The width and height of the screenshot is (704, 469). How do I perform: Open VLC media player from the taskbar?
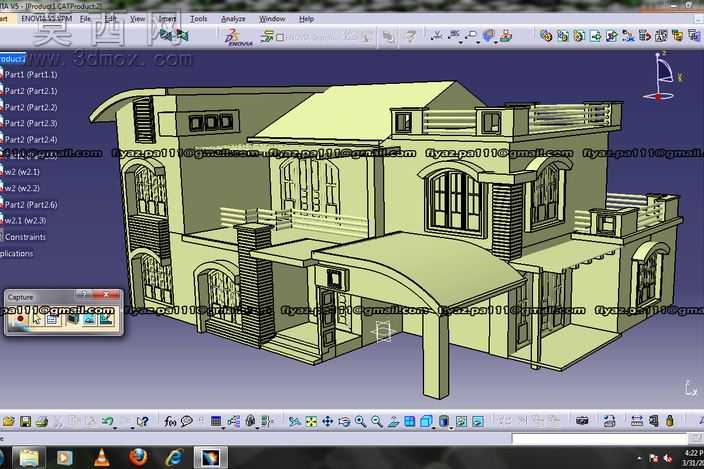(x=102, y=458)
